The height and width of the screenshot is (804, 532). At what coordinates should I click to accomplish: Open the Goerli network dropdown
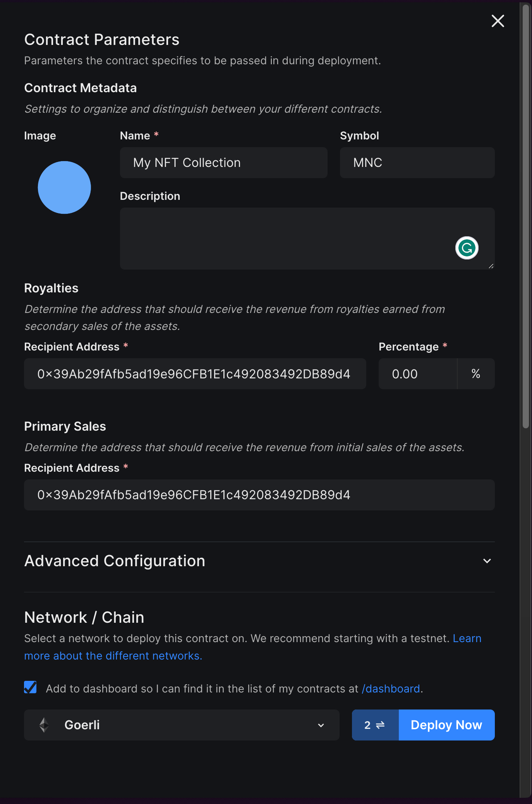point(182,725)
